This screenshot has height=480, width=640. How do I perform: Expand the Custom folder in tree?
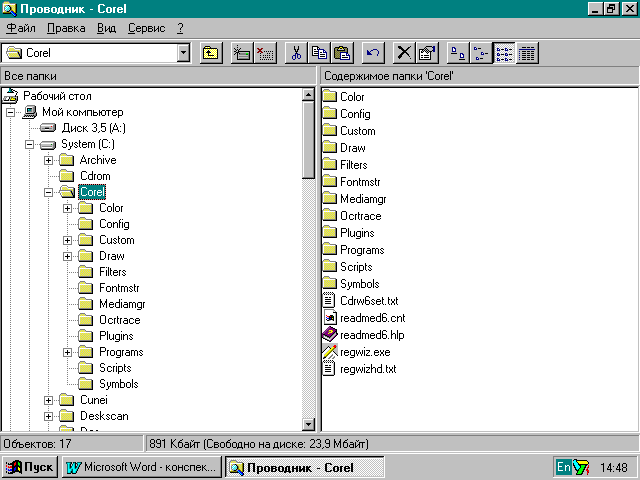pyautogui.click(x=67, y=240)
